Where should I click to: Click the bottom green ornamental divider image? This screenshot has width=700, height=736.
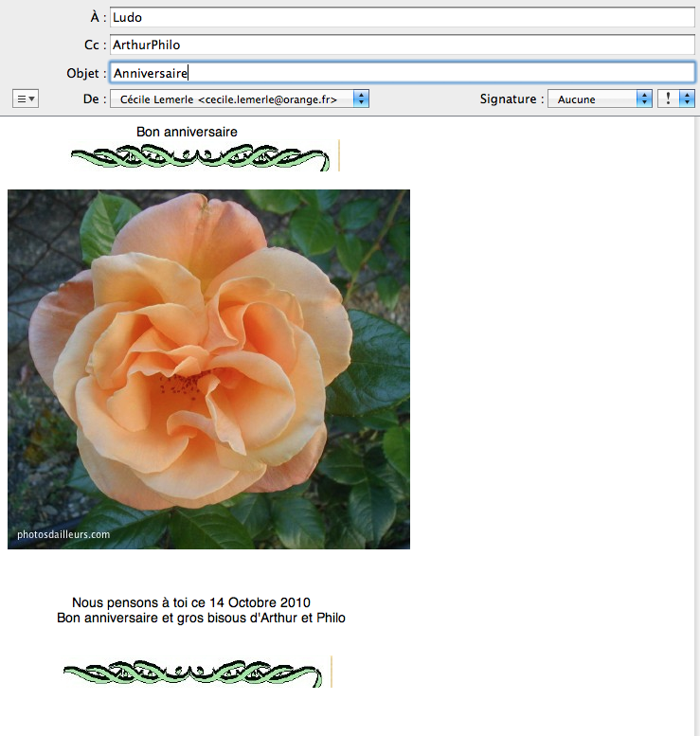point(197,673)
